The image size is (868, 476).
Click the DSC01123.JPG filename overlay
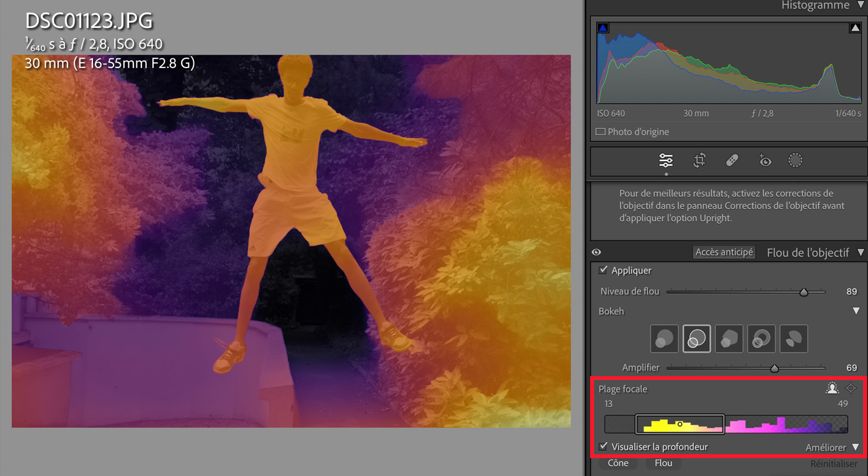click(89, 21)
